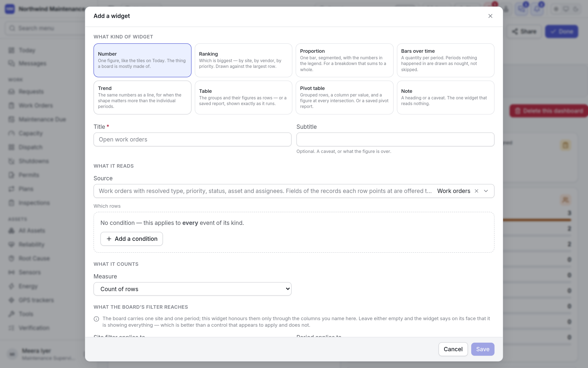Screen dimensions: 588x368
Task: Click into the Subtitle field
Action: coord(395,139)
